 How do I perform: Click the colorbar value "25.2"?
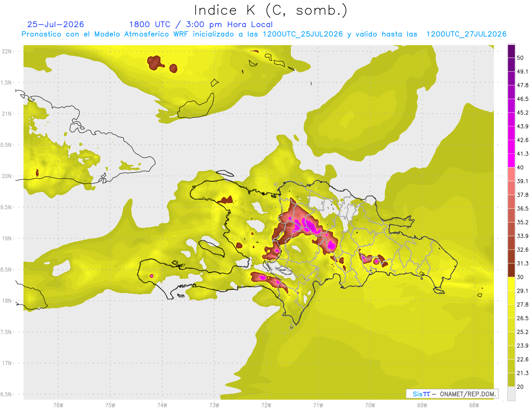[523, 332]
